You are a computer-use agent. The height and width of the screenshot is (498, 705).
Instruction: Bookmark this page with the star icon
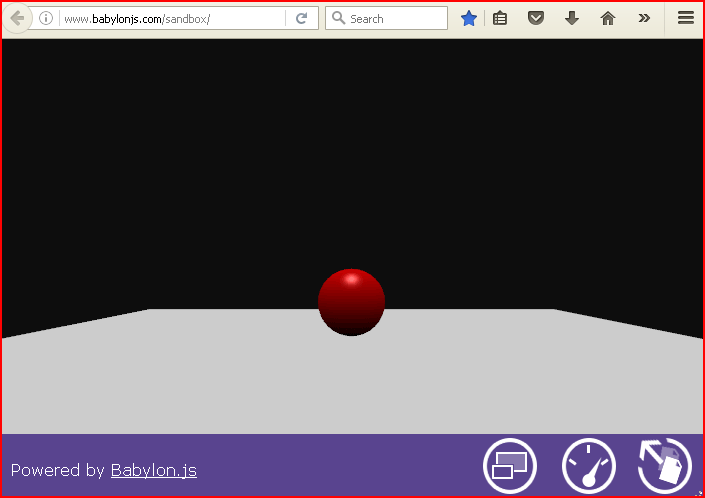pos(469,18)
